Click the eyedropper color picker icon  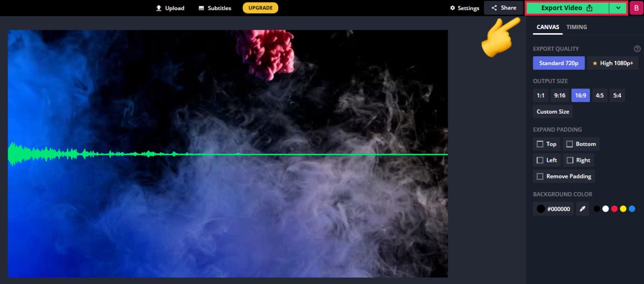point(582,209)
